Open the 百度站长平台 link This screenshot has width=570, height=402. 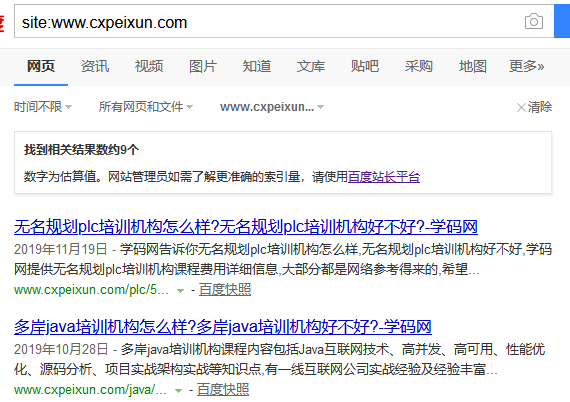pyautogui.click(x=384, y=177)
